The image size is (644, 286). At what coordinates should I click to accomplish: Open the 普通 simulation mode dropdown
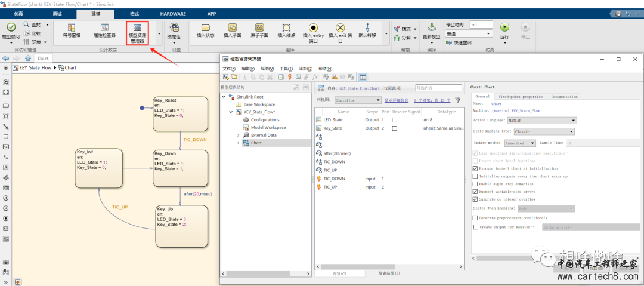click(x=469, y=34)
